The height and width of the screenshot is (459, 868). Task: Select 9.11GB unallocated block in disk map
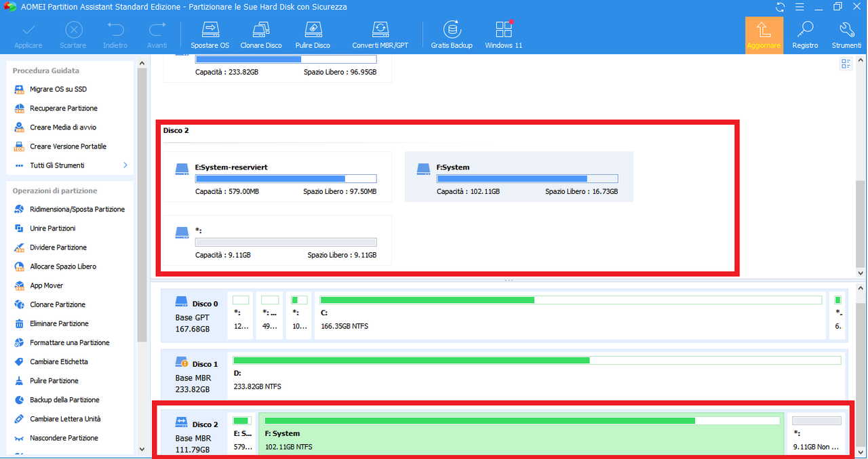coord(816,434)
